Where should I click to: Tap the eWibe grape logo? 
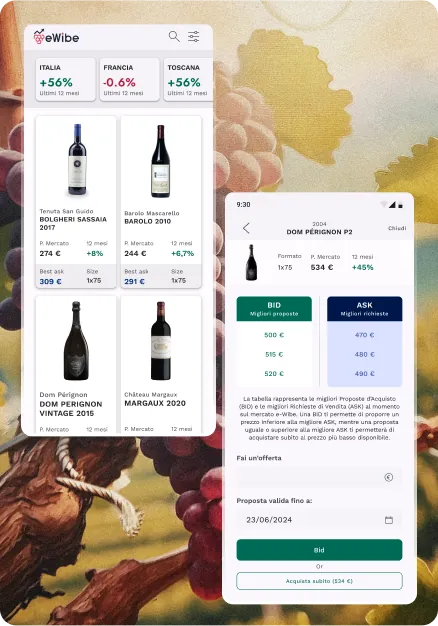pyautogui.click(x=39, y=36)
